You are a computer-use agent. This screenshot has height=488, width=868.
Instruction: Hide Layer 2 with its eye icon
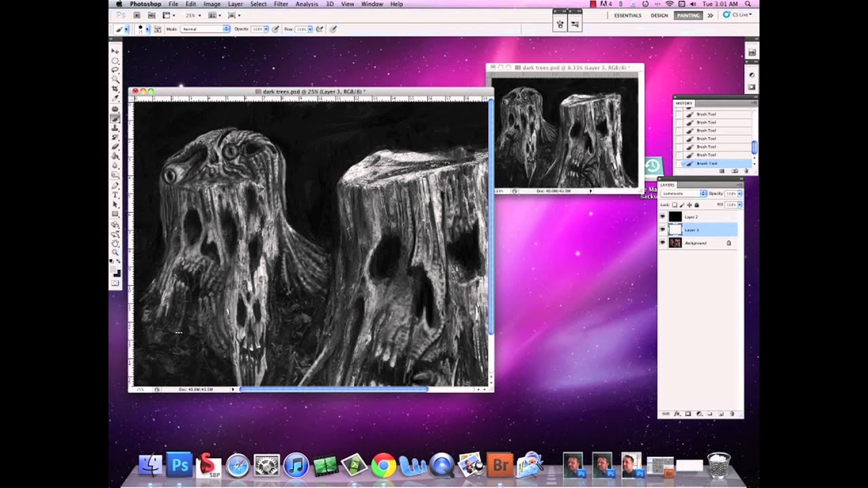(663, 217)
